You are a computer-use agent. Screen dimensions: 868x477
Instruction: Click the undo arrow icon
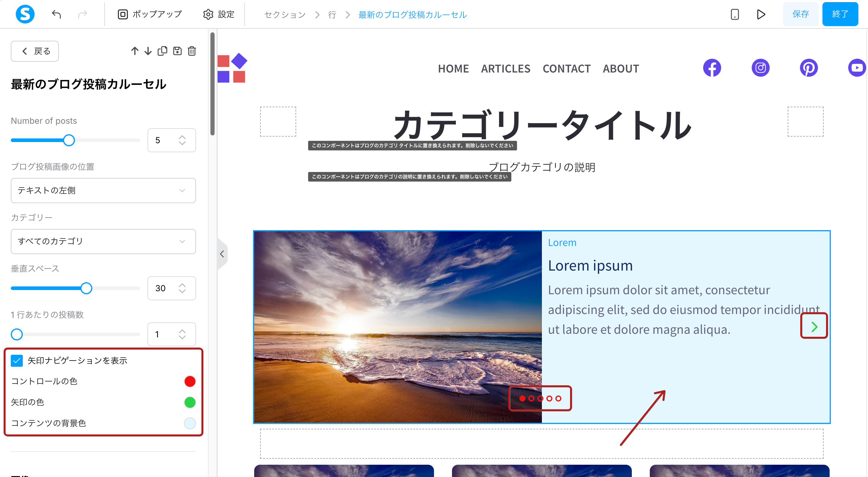56,14
